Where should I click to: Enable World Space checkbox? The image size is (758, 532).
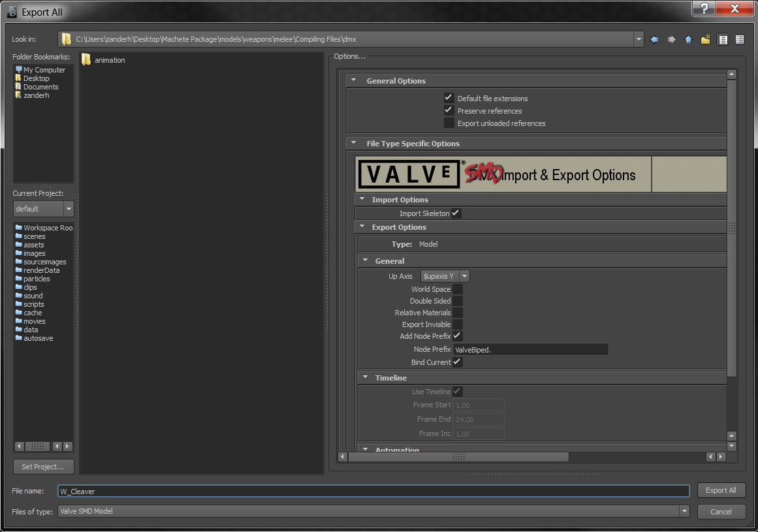click(457, 289)
